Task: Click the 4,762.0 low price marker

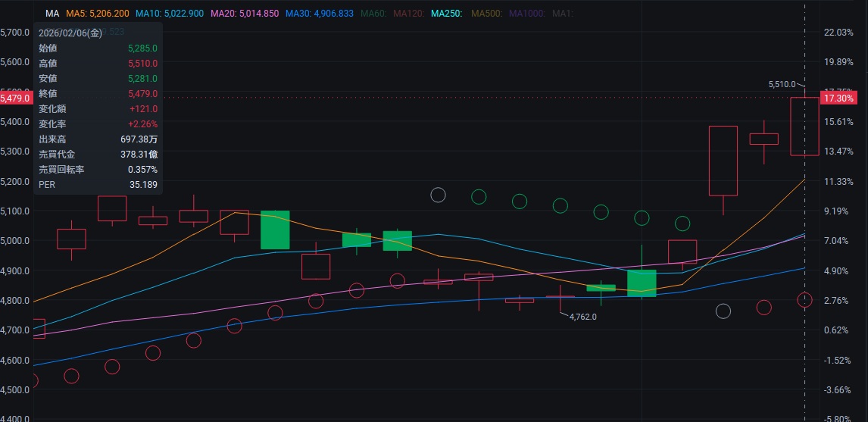Action: [583, 317]
